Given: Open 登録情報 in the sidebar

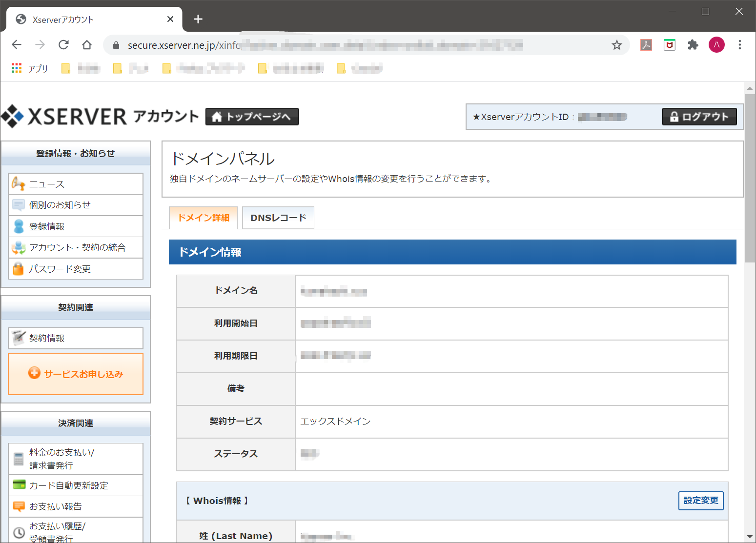Looking at the screenshot, I should click(x=76, y=226).
